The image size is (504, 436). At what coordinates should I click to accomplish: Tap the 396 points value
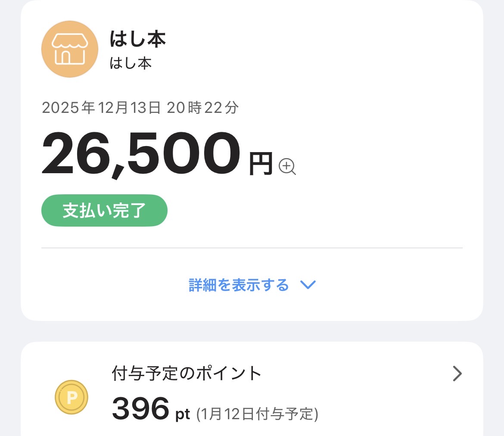140,408
